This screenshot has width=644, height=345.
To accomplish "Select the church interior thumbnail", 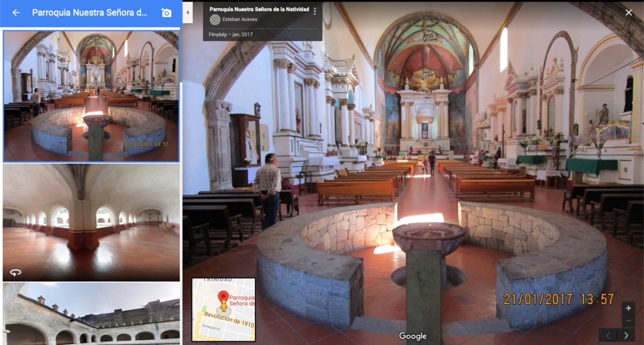I will click(91, 97).
